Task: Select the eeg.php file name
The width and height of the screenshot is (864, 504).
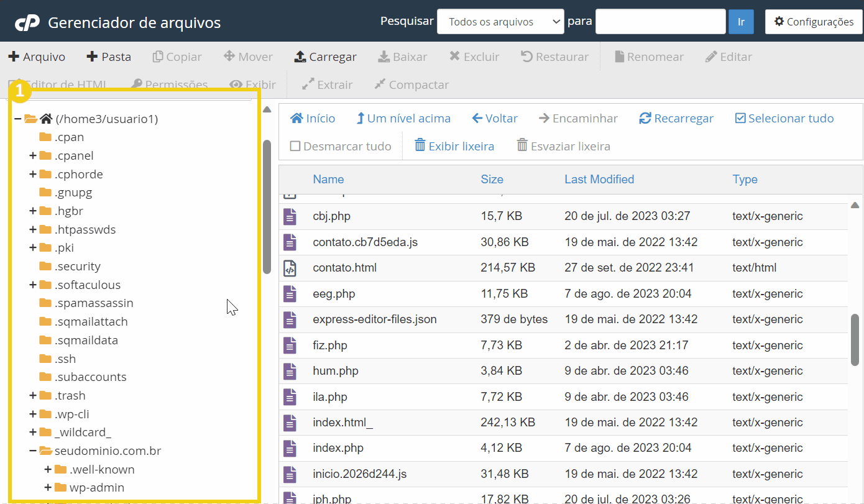Action: point(334,293)
